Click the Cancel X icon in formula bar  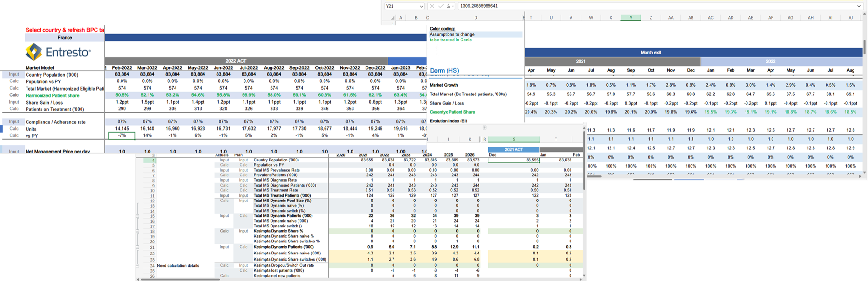432,6
